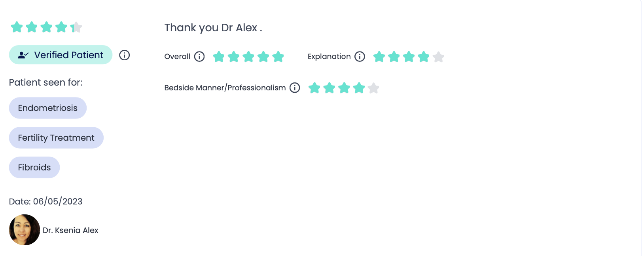Screen dimensions: 644x256
Task: Click the verified user icon in badge
Action: (x=23, y=55)
